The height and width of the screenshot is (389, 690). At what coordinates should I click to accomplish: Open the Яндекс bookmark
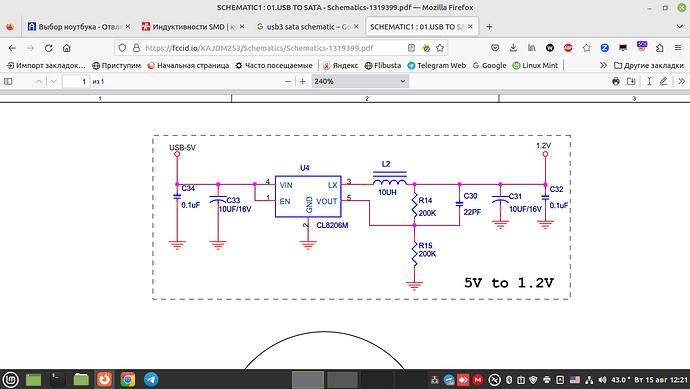[341, 65]
